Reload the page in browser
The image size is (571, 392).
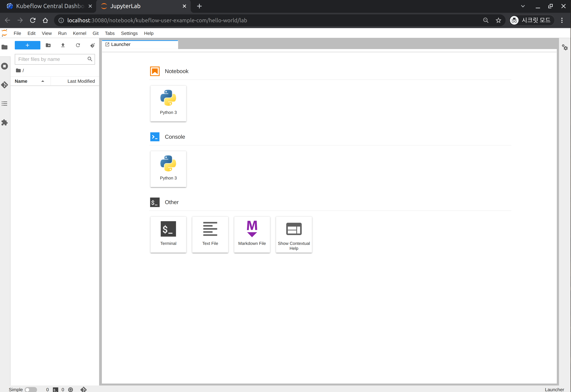click(33, 20)
